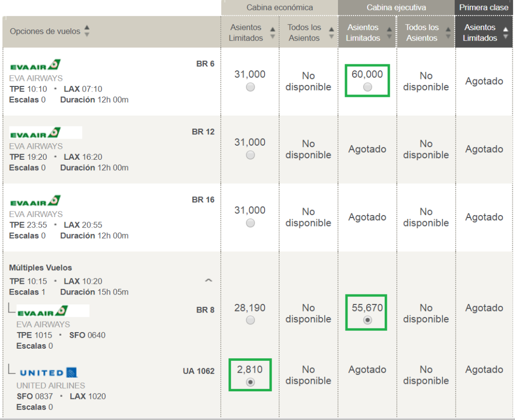This screenshot has height=420, width=515.
Task: Select 31,000 economy fare for BR 6
Action: click(250, 87)
